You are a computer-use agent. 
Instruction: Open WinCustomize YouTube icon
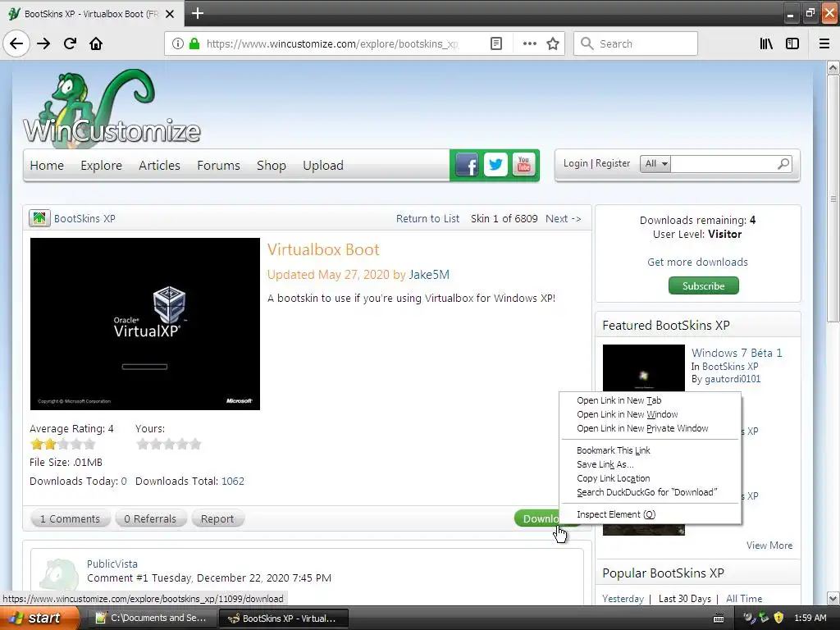[524, 165]
